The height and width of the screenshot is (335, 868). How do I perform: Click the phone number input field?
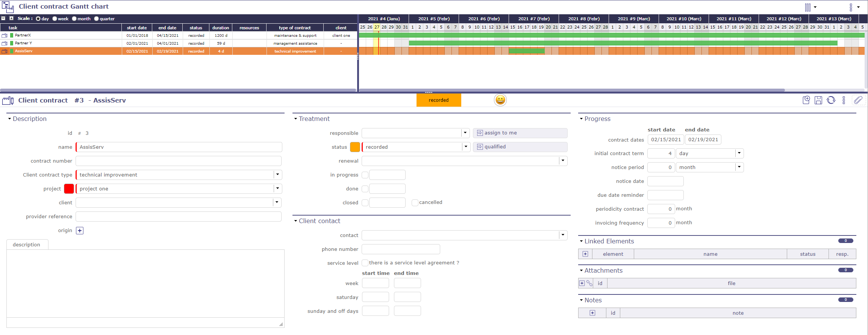(401, 249)
